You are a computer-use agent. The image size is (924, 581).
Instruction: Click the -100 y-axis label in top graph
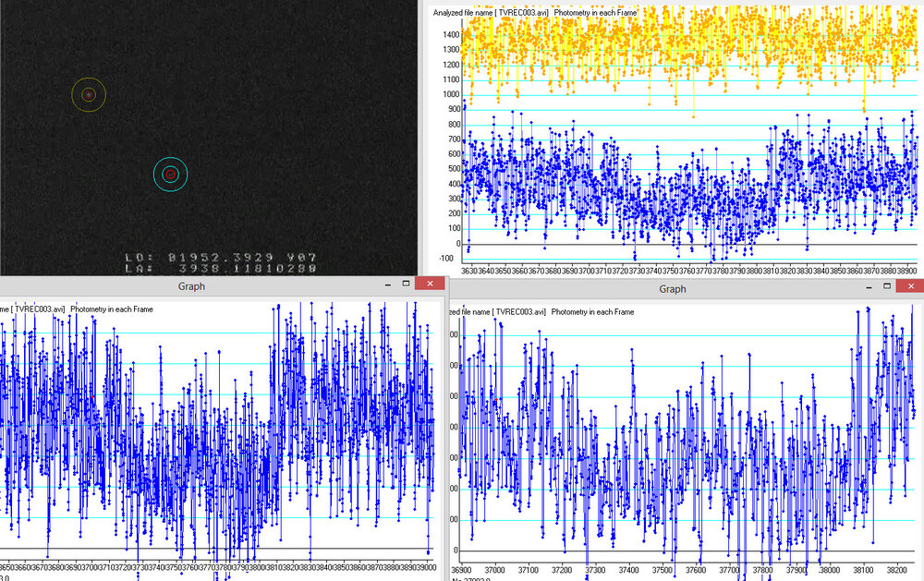pyautogui.click(x=448, y=259)
